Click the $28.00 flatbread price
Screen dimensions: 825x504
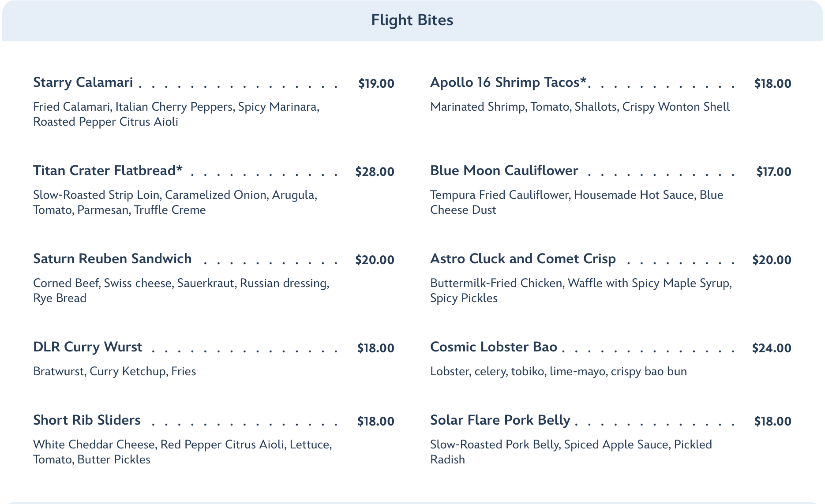click(x=375, y=172)
